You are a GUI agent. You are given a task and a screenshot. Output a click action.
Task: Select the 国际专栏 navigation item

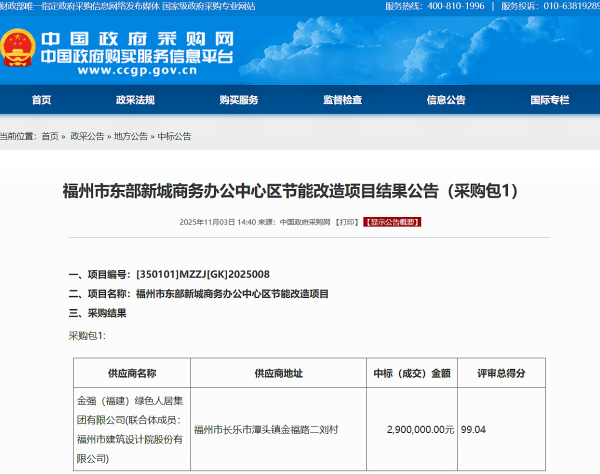[549, 100]
